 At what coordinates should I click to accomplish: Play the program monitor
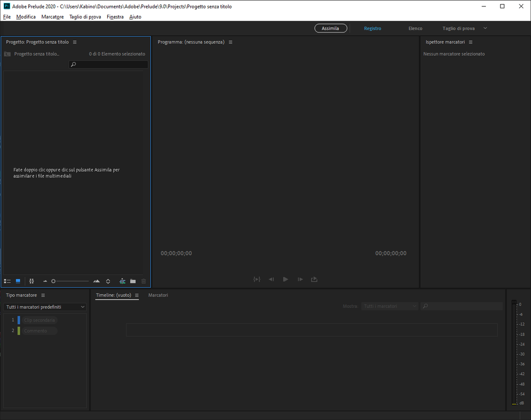pyautogui.click(x=286, y=279)
